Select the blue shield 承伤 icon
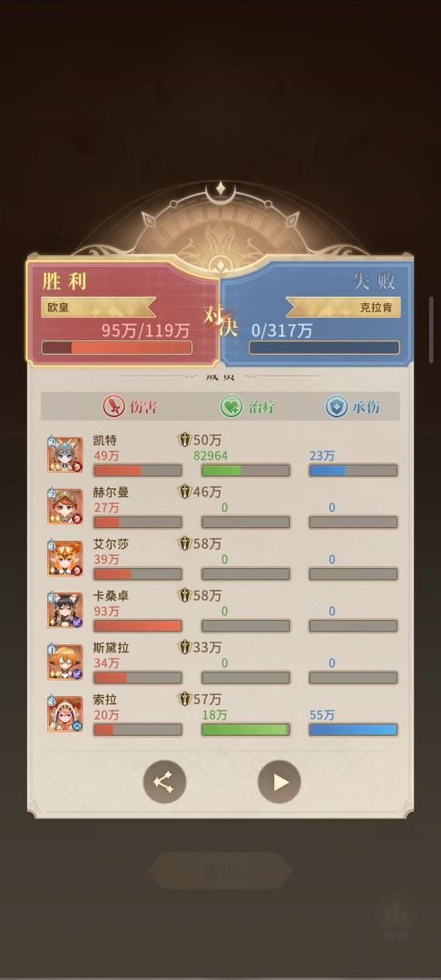 click(x=336, y=407)
